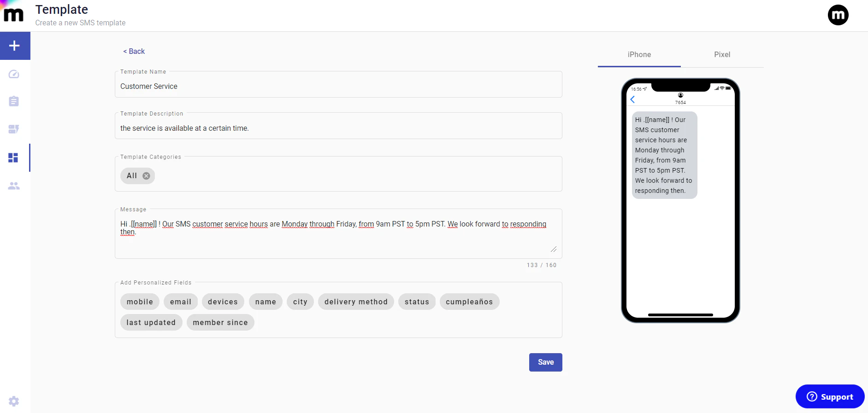Insert the devices personalized field
This screenshot has width=868, height=413.
(223, 302)
